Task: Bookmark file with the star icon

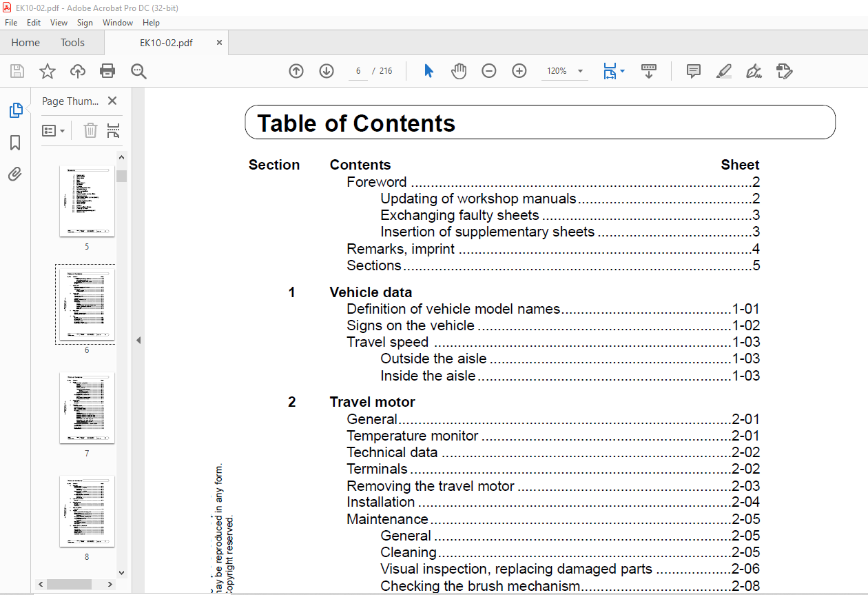Action: (47, 71)
